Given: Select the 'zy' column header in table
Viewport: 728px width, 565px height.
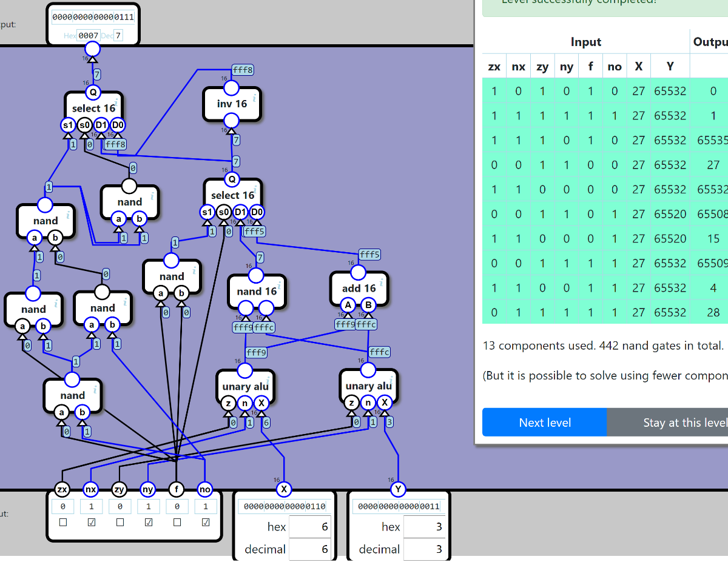Looking at the screenshot, I should pos(542,67).
